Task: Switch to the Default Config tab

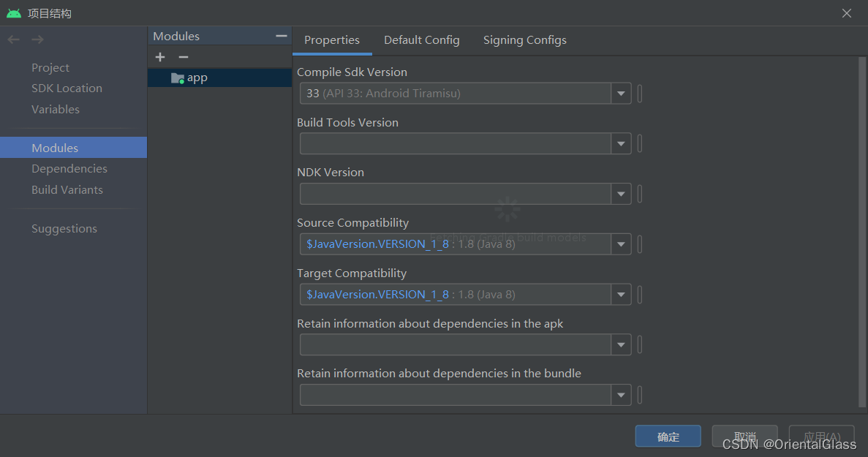Action: 422,40
